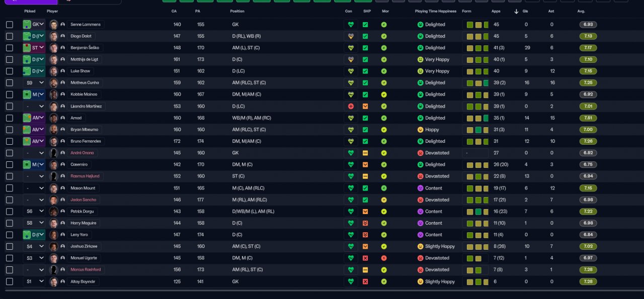Image resolution: width=644 pixels, height=299 pixels.
Task: Open Marcus Rashford's player profile
Action: point(86,270)
